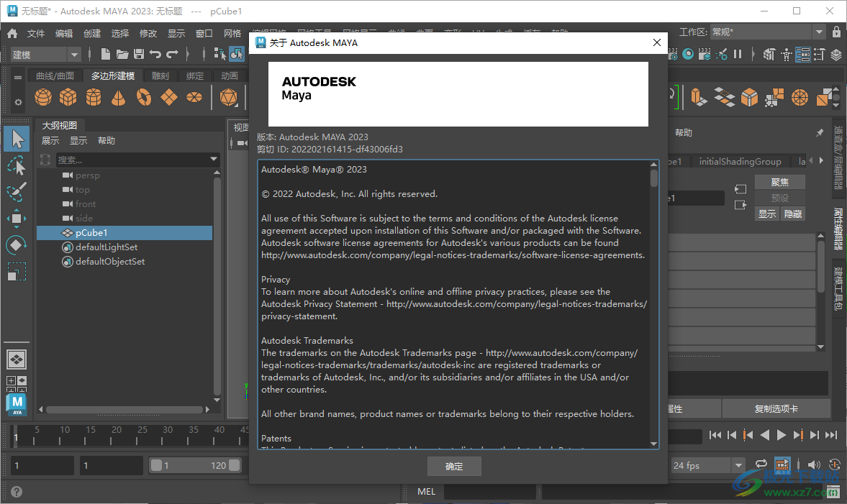847x504 pixels.
Task: Click 确定 in the About dialog
Action: [454, 466]
